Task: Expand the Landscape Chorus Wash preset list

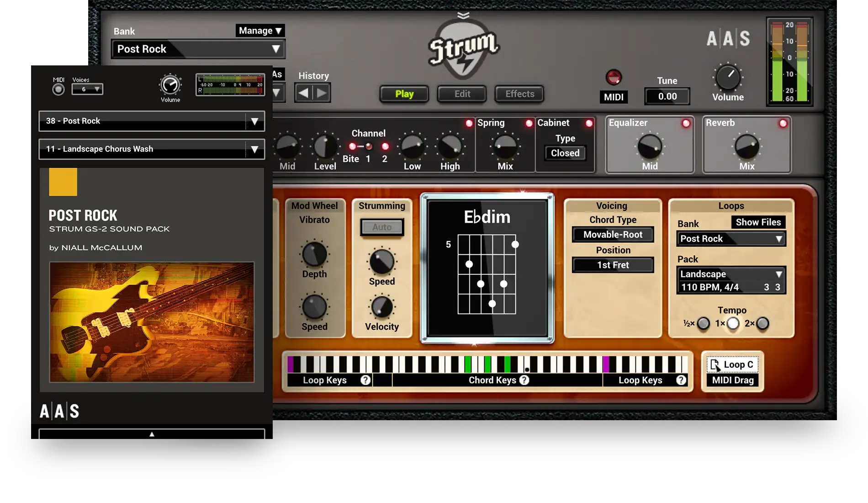Action: (254, 149)
